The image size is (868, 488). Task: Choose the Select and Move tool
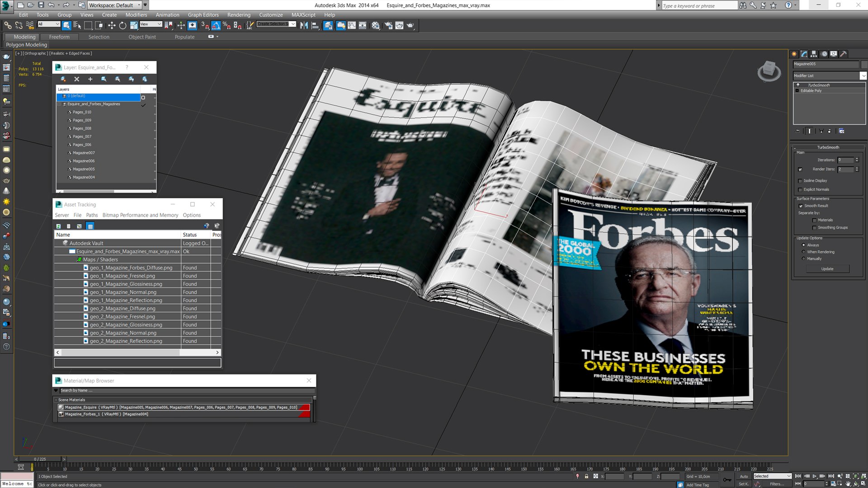112,25
